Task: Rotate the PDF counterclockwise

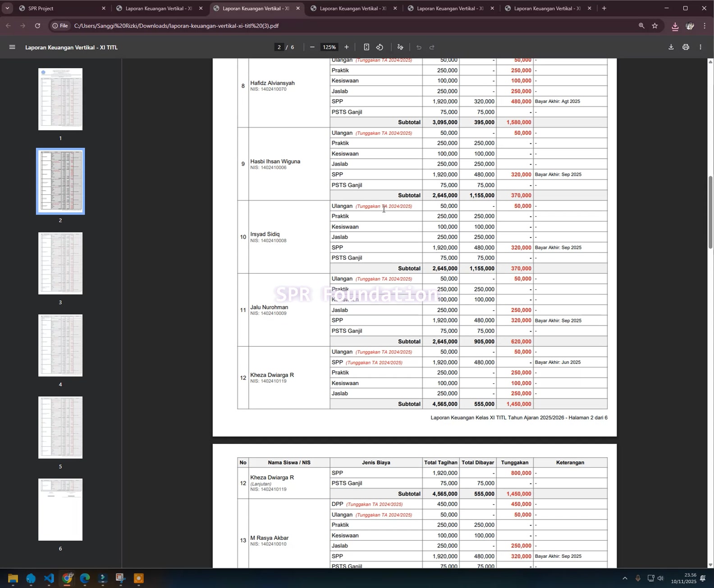Action: pyautogui.click(x=380, y=47)
